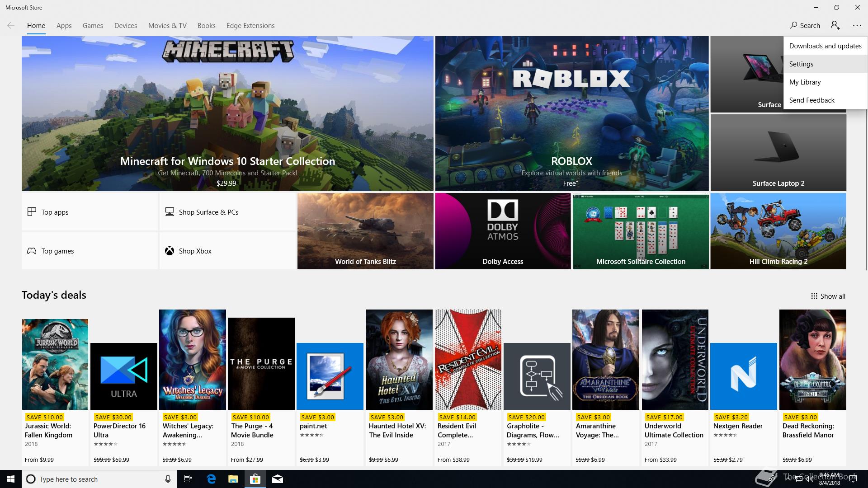This screenshot has height=488, width=868.
Task: Open Witches' Legacy: Awakening deal
Action: 193,388
